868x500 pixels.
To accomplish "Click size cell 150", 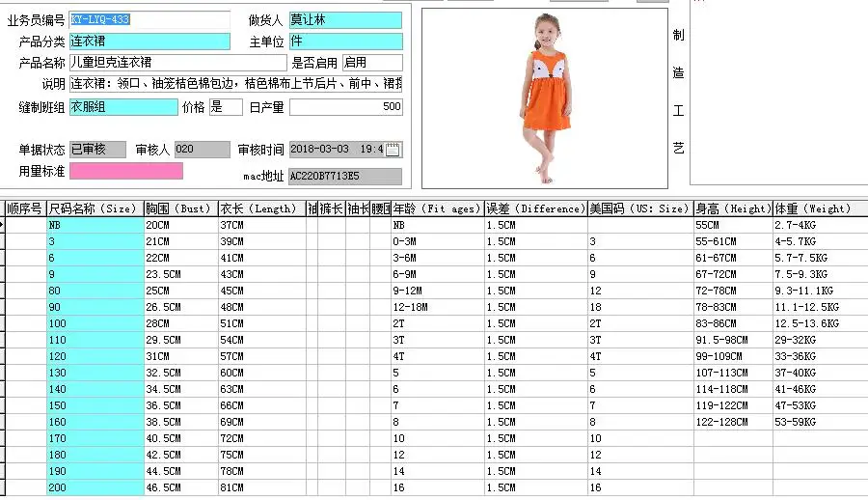I will (x=95, y=405).
